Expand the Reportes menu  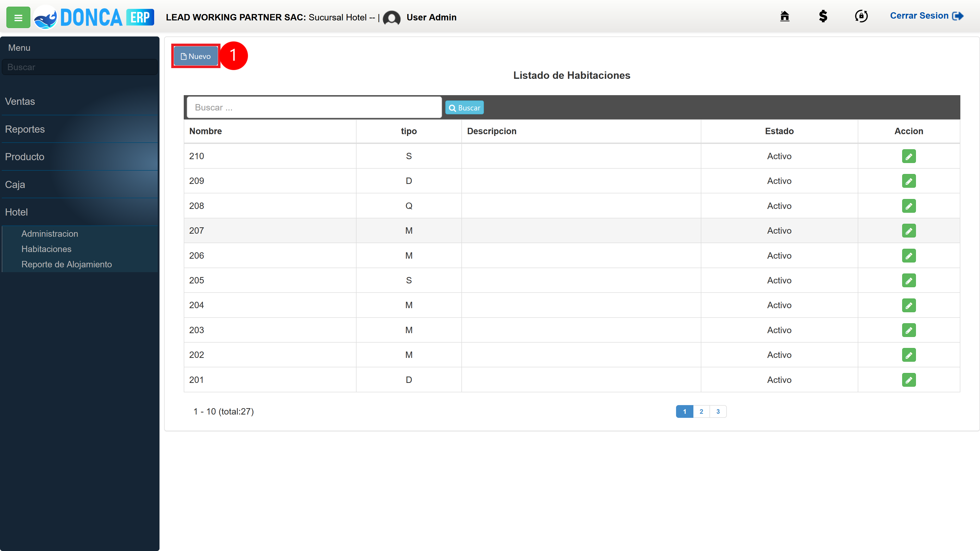80,129
